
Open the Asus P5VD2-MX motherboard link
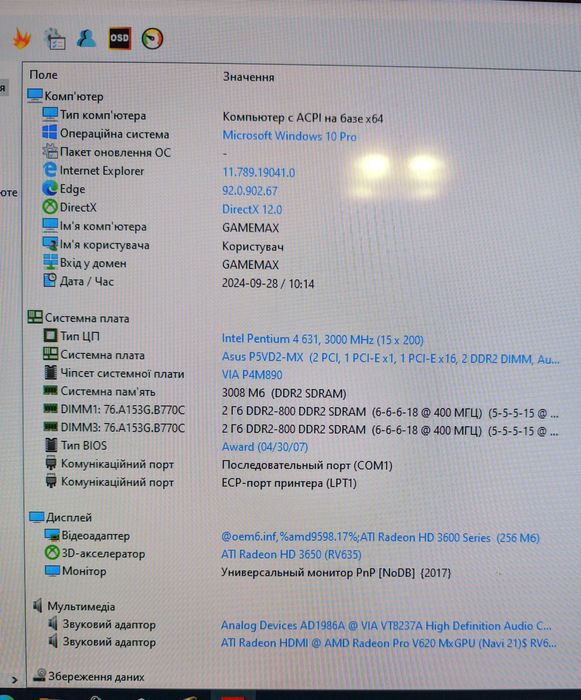390,358
